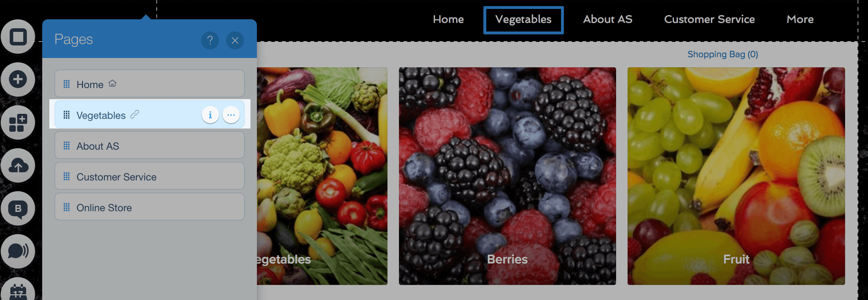Open the Blog manager B icon
Screen dimensions: 868x300
18,208
